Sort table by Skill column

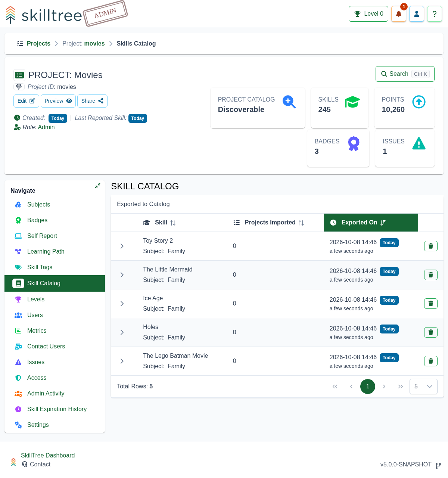[159, 223]
